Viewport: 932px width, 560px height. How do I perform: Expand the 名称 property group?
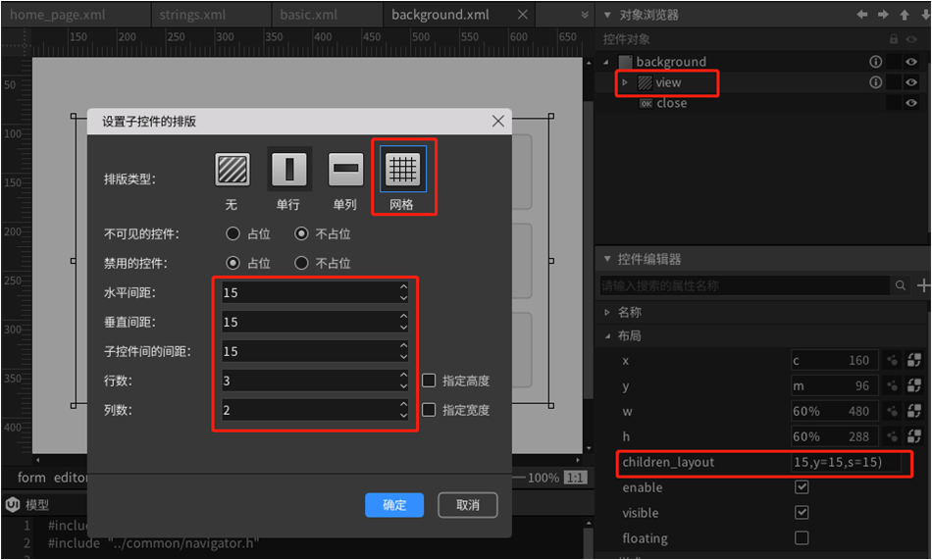click(x=607, y=312)
